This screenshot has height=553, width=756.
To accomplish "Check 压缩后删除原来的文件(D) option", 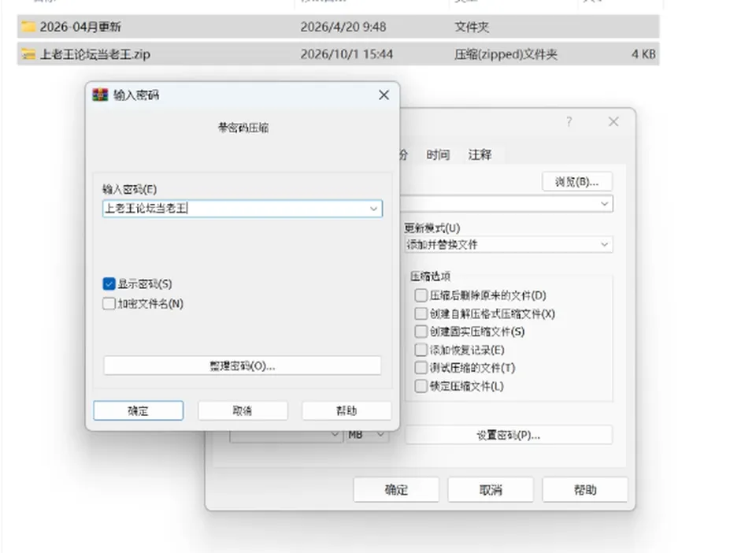I will click(x=421, y=295).
